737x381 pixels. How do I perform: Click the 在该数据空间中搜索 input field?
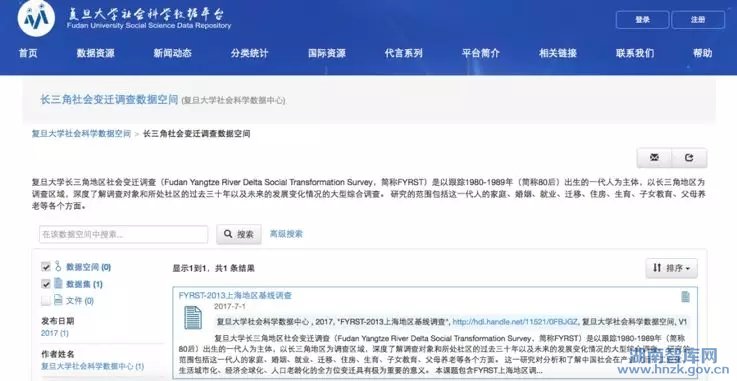click(124, 234)
